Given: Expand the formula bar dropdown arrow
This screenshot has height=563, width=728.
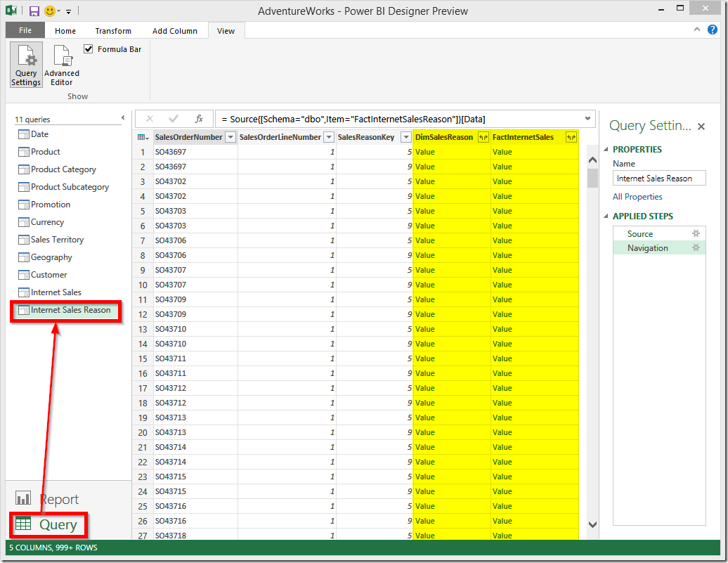Looking at the screenshot, I should [587, 119].
